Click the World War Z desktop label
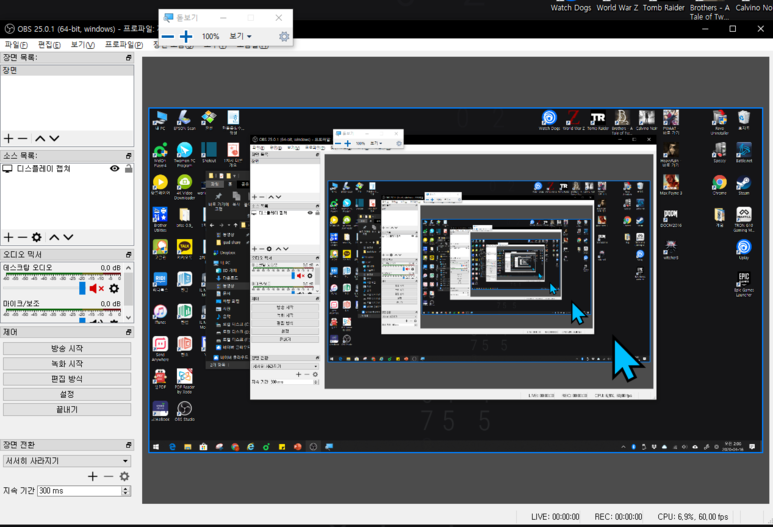773x527 pixels. click(617, 7)
